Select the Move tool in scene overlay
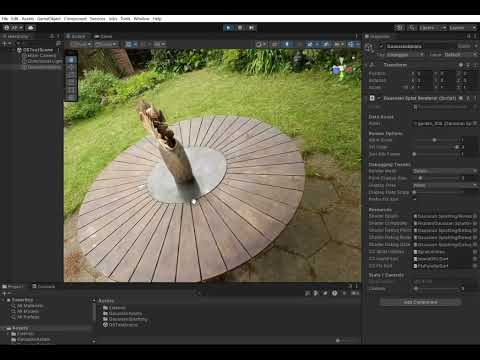Image resolution: width=480 pixels, height=360 pixels. tap(71, 68)
